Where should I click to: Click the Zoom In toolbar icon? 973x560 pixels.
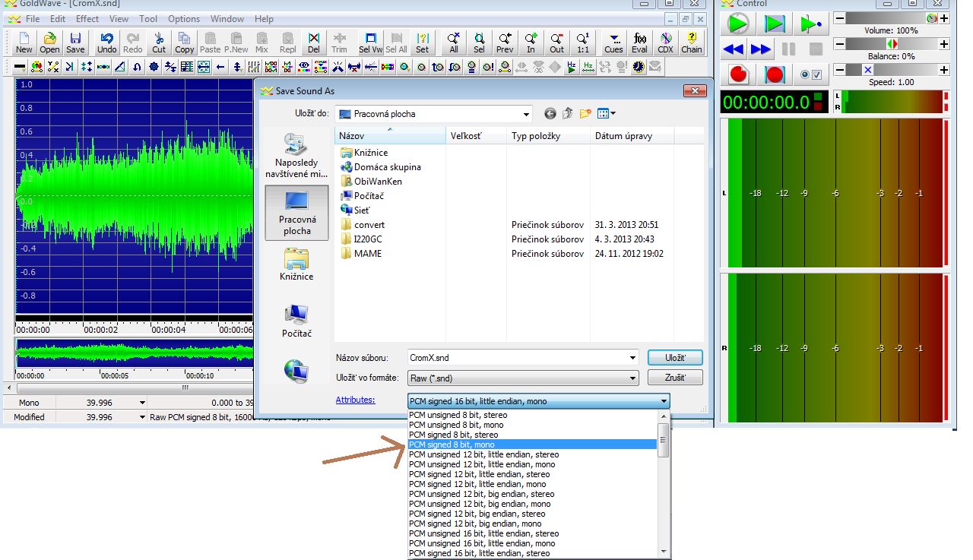coord(531,43)
